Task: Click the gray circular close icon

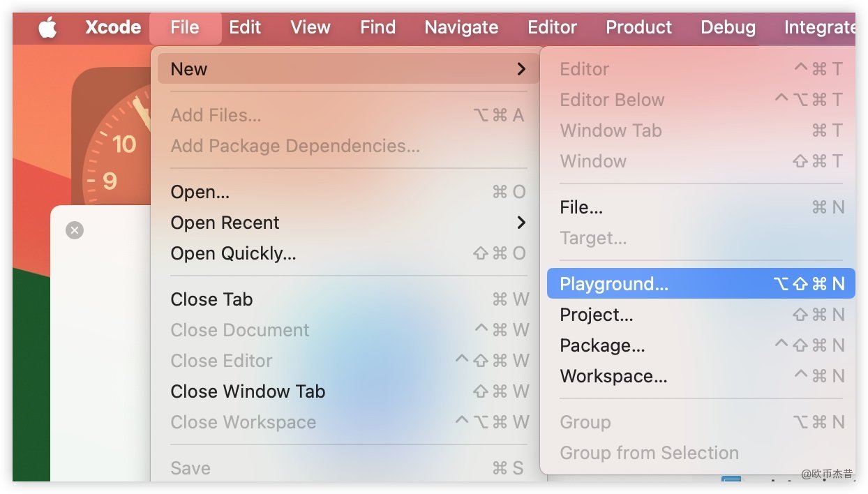Action: tap(75, 230)
